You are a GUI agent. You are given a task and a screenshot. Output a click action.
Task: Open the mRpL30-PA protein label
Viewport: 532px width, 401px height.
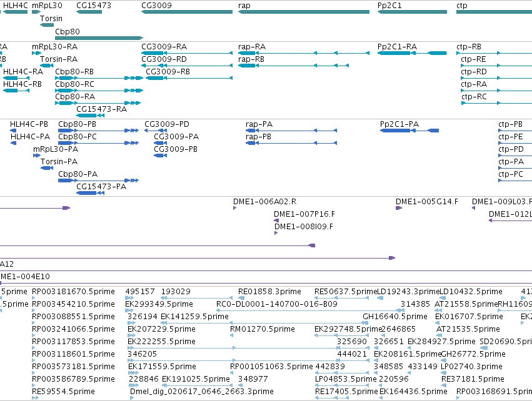click(x=56, y=149)
